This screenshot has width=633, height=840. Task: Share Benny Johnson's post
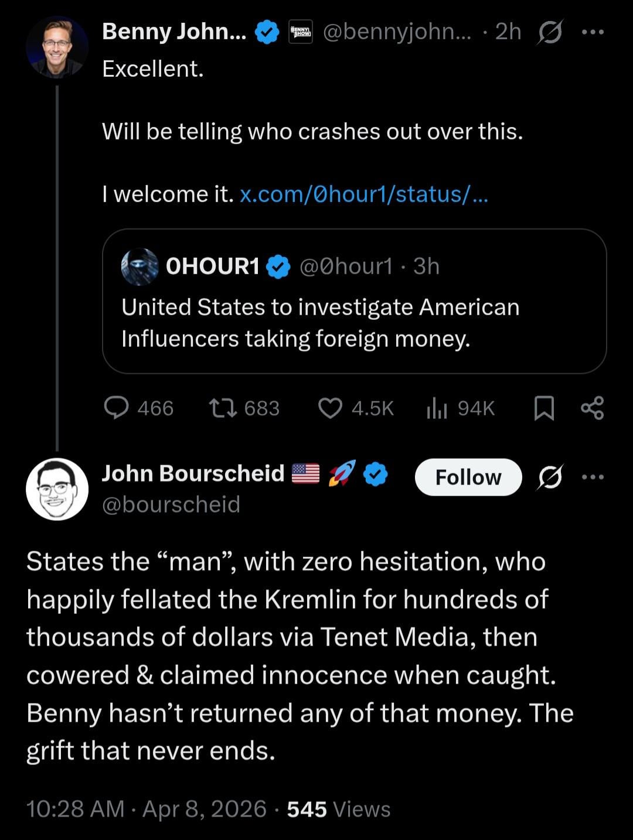(x=592, y=408)
